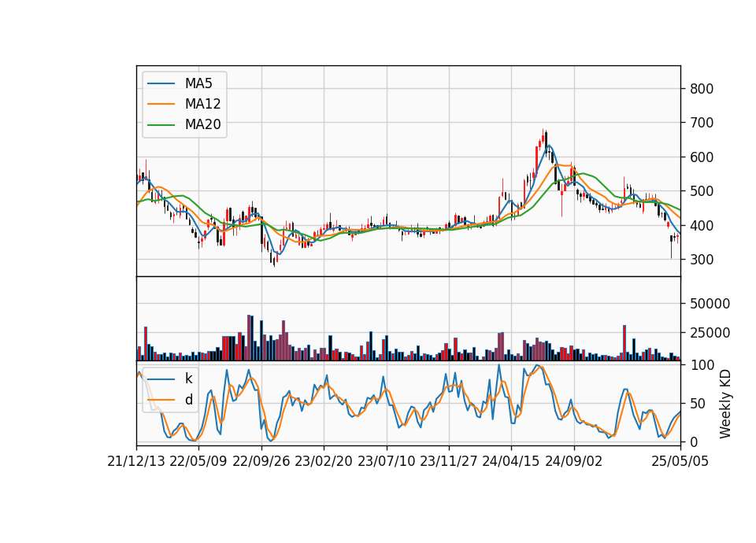Click the 23/11/27 date label
Image resolution: width=756 pixels, height=543 pixels.
click(x=448, y=462)
